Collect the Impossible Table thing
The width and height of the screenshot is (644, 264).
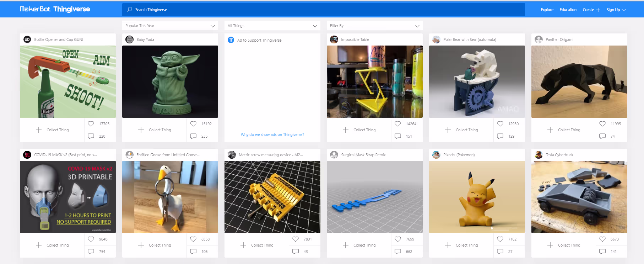[x=359, y=130]
